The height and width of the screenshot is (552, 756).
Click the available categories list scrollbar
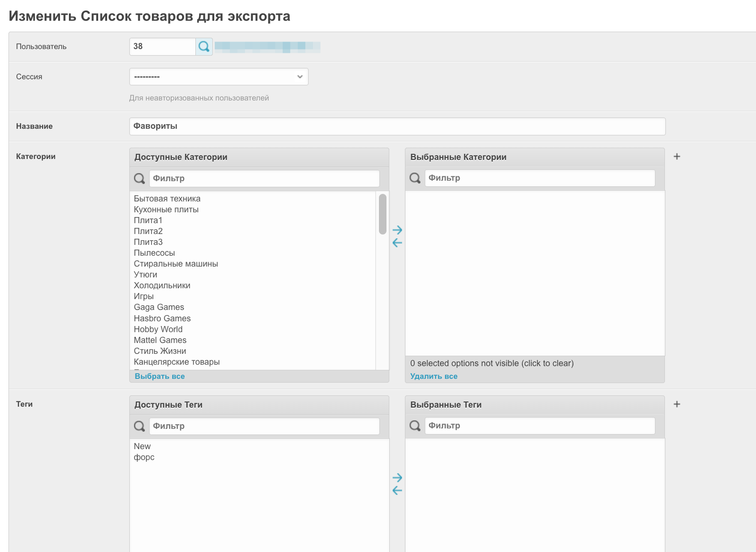click(382, 214)
